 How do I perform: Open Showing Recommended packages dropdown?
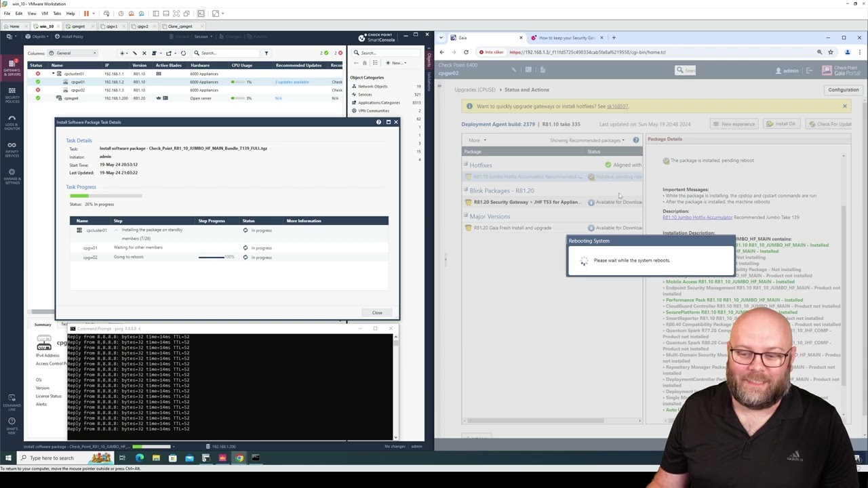tap(587, 140)
